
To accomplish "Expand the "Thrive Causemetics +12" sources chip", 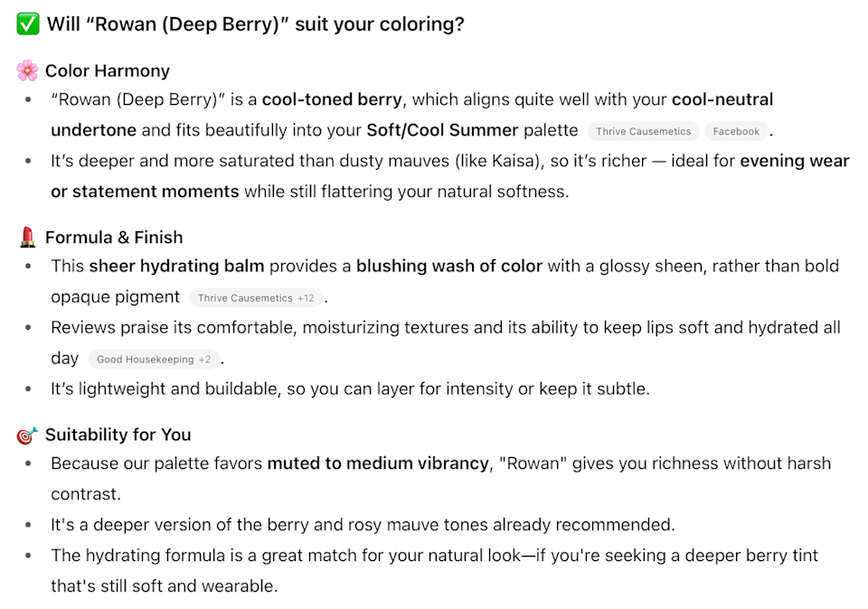I will (256, 298).
